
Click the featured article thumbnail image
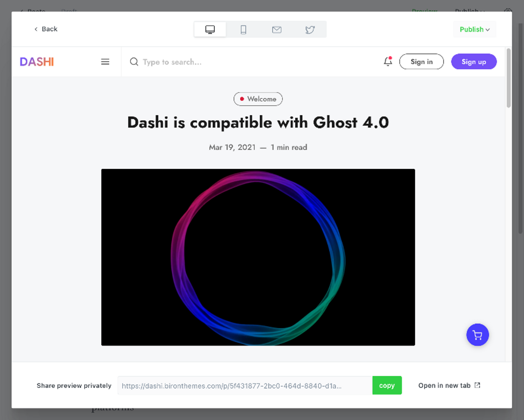(258, 257)
